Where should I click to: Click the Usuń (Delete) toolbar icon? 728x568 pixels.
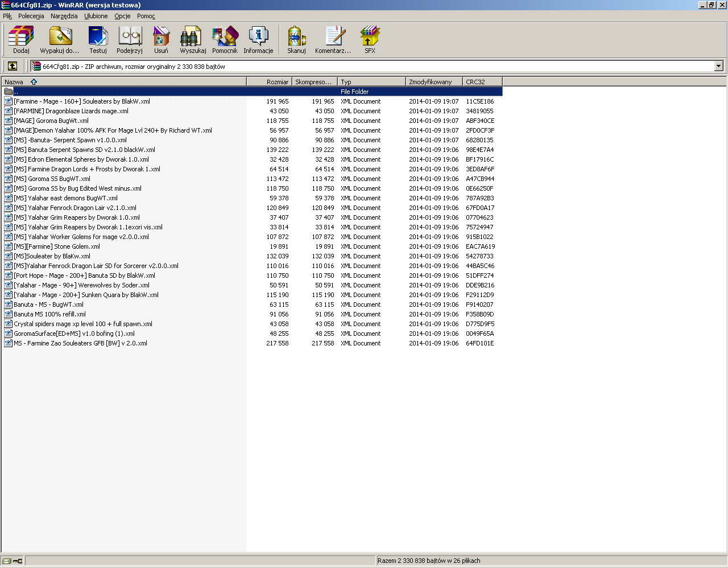pyautogui.click(x=161, y=39)
